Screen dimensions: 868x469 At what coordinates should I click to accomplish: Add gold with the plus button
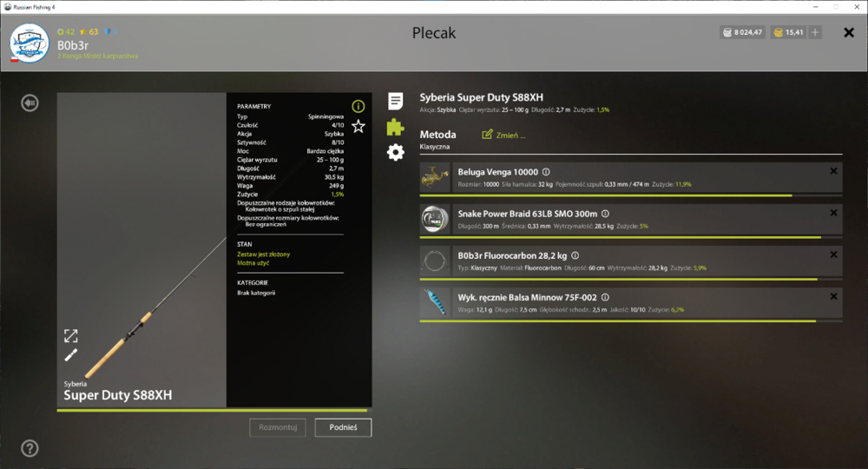[x=815, y=33]
